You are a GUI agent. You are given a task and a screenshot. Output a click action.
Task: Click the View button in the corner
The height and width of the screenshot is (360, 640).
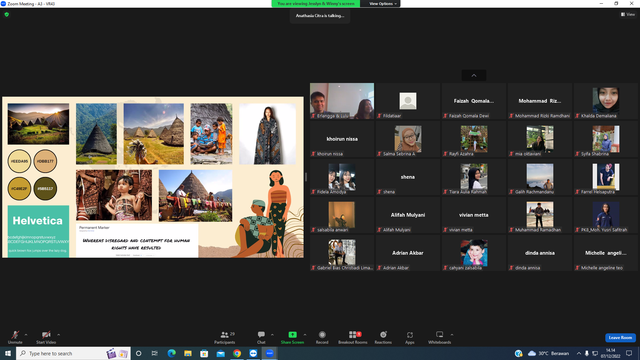tap(628, 14)
